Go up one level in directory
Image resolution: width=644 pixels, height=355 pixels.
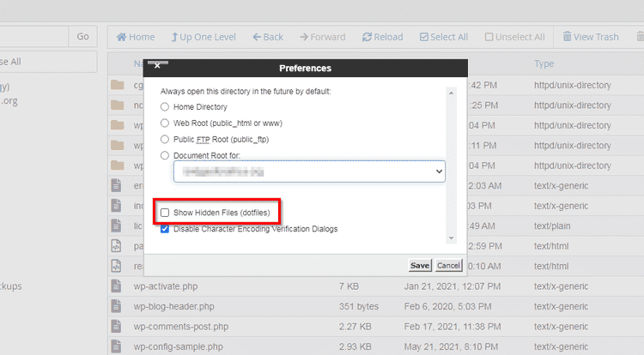(204, 37)
